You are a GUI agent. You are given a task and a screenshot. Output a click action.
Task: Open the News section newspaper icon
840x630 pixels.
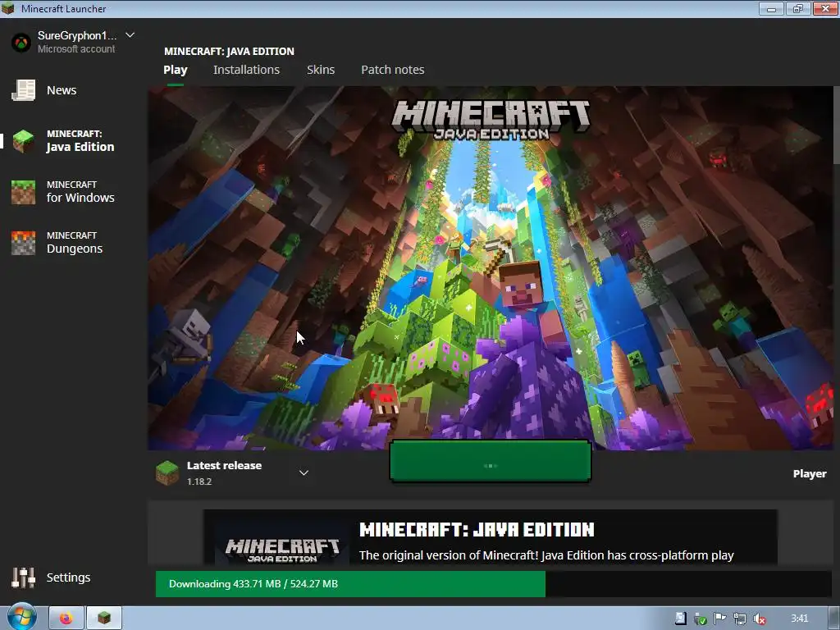click(24, 90)
